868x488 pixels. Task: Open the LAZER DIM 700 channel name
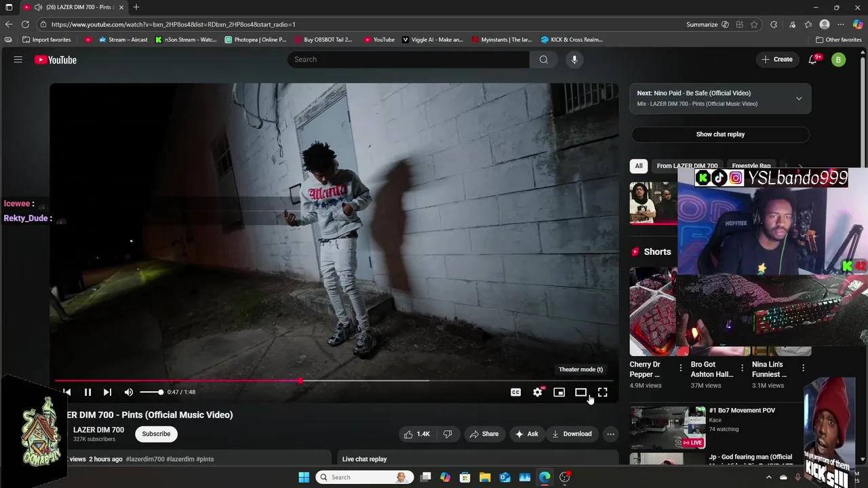[98, 430]
